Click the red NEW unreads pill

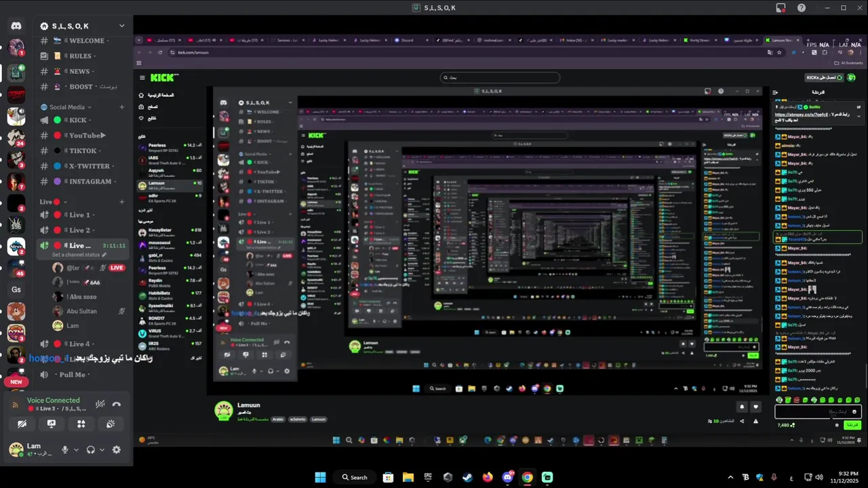click(x=16, y=382)
